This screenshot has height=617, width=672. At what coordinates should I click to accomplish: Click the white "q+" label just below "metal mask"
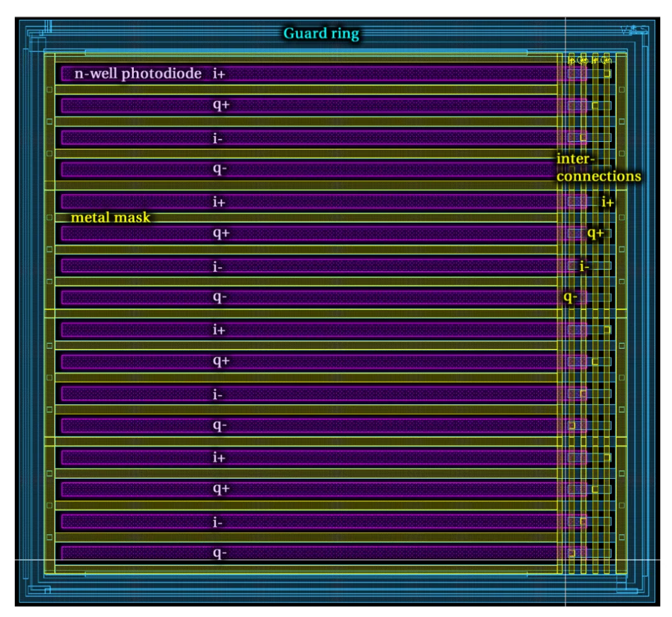(x=221, y=233)
